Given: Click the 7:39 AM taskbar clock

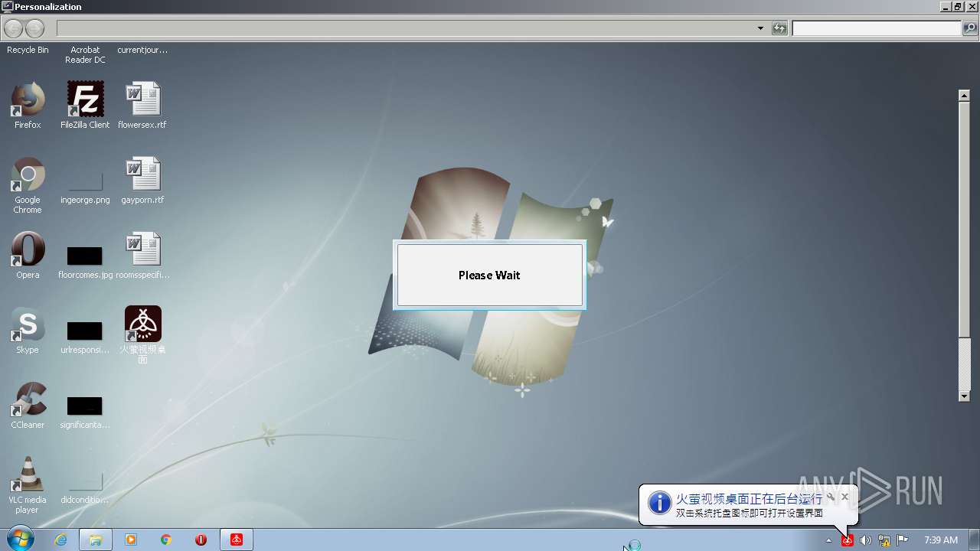Looking at the screenshot, I should tap(941, 540).
